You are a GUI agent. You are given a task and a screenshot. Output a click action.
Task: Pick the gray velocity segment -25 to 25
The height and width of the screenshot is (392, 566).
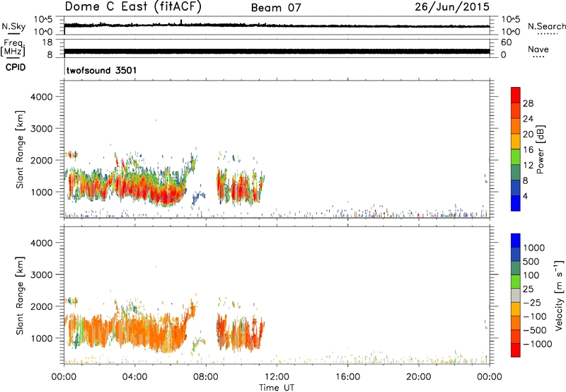click(x=516, y=295)
